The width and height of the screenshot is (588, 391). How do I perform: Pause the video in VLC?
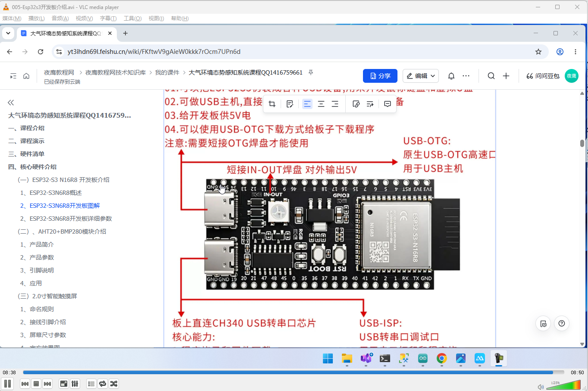tap(7, 384)
